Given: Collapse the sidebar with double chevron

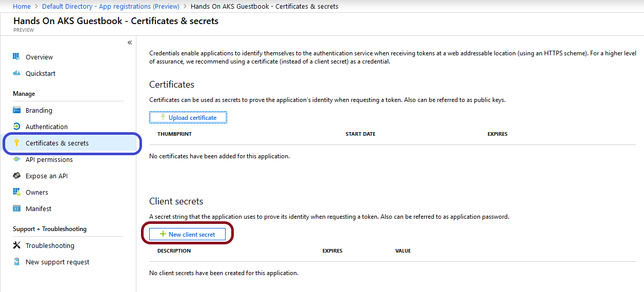Looking at the screenshot, I should click(130, 43).
